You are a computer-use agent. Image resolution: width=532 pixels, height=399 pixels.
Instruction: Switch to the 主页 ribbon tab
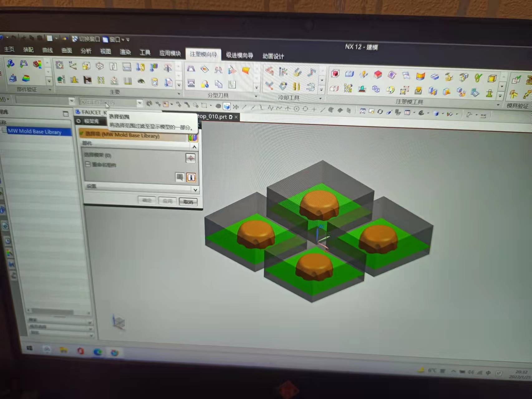click(9, 49)
